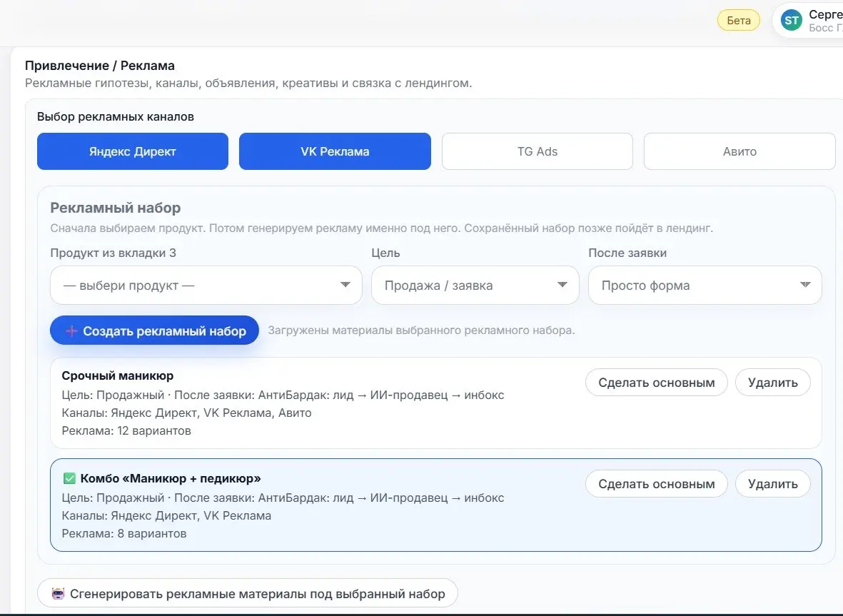Enable the Авито channel

tap(739, 151)
